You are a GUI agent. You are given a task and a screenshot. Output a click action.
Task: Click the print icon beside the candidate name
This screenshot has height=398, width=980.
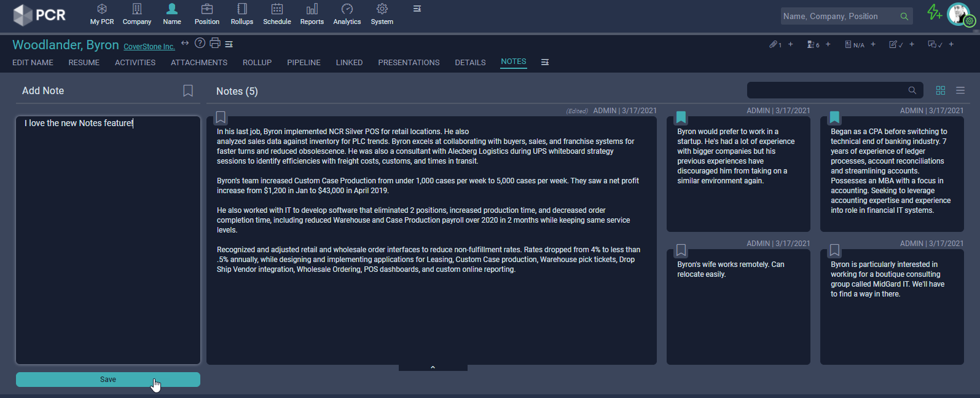click(x=214, y=43)
